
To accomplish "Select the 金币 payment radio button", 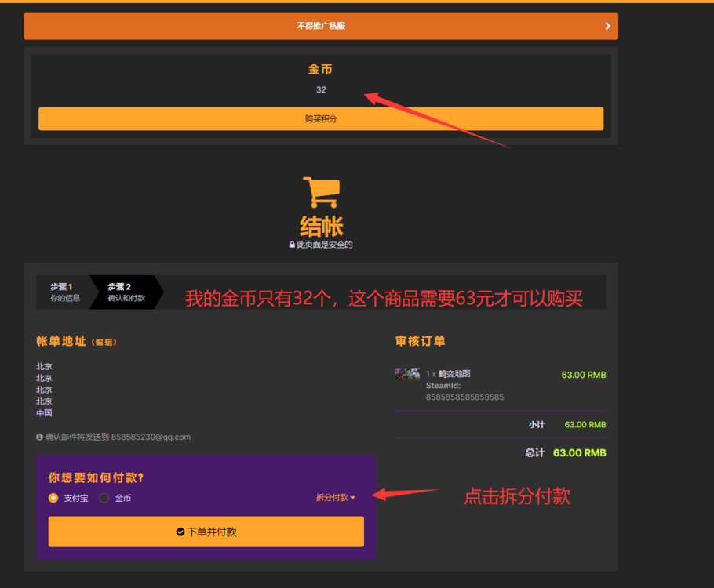I will pyautogui.click(x=104, y=498).
